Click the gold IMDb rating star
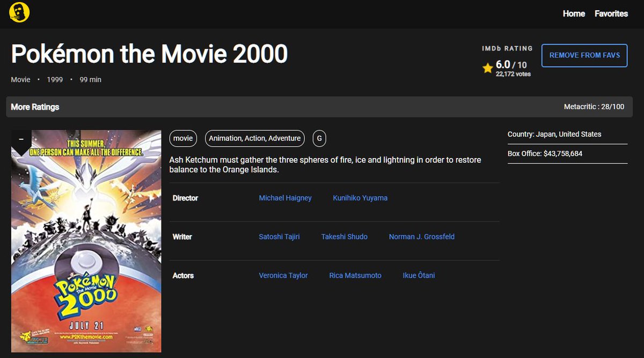 coord(487,68)
